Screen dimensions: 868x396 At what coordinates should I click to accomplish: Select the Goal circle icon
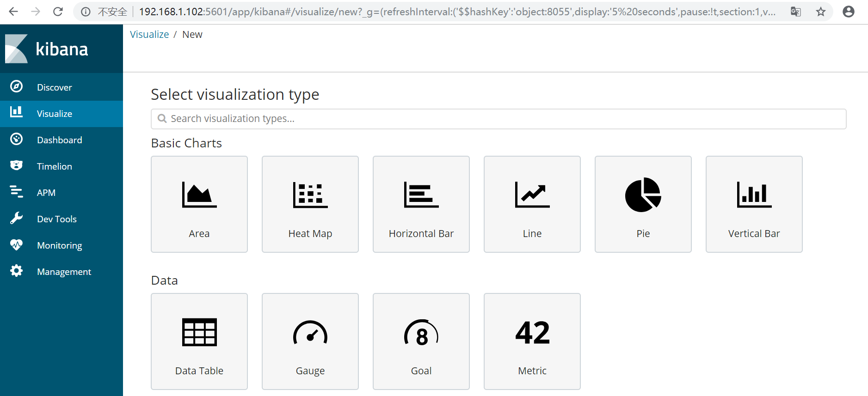pyautogui.click(x=421, y=332)
